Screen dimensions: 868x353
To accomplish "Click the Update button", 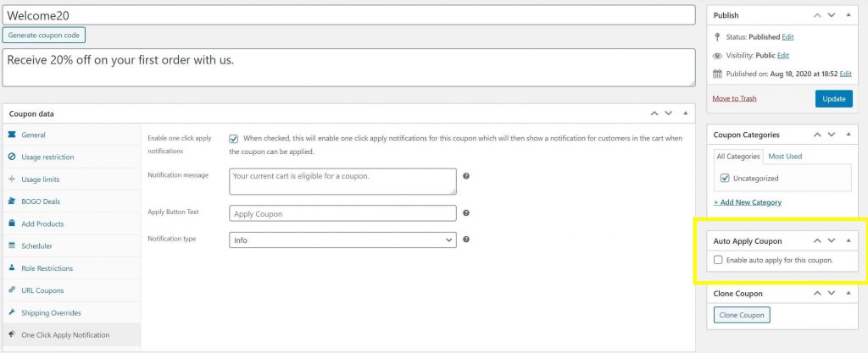I will (x=834, y=99).
